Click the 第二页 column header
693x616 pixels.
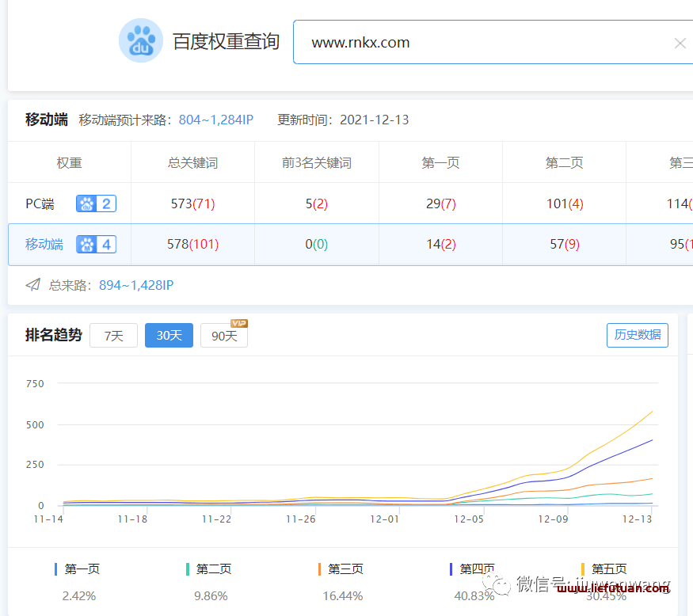coord(565,163)
